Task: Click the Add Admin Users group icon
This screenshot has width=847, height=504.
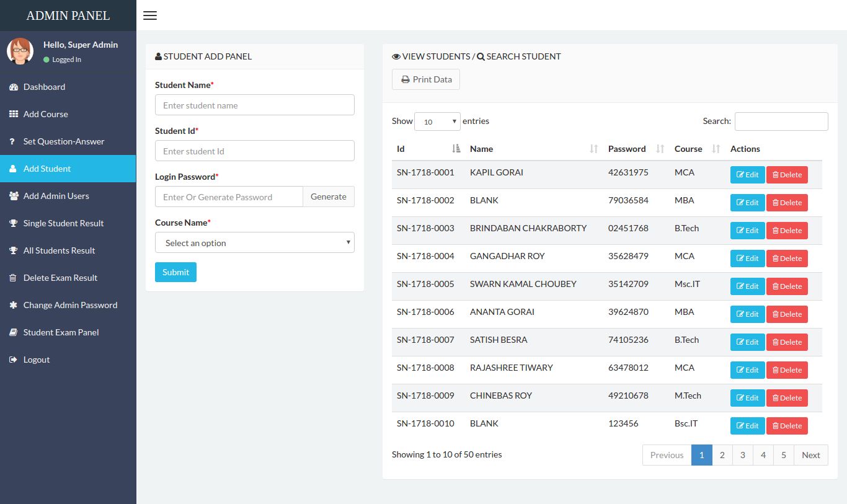Action: [x=13, y=197]
